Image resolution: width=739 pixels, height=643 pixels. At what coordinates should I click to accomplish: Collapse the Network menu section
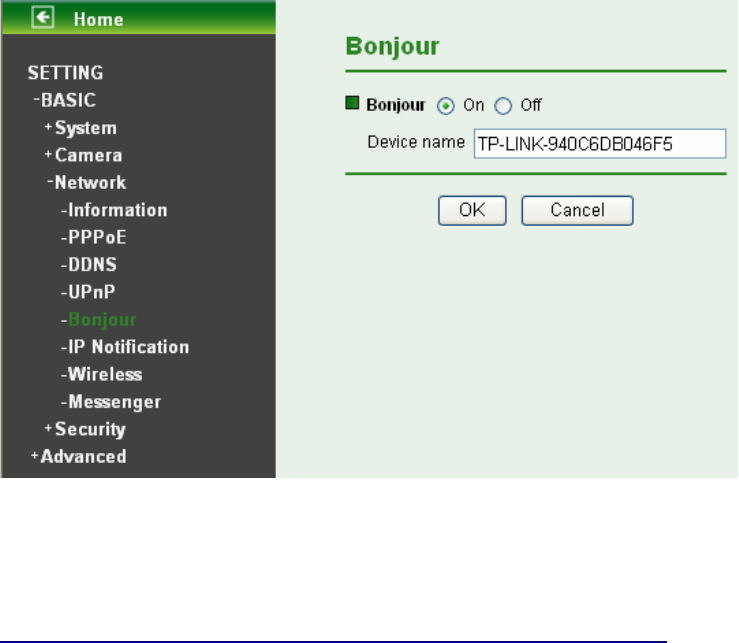click(87, 182)
